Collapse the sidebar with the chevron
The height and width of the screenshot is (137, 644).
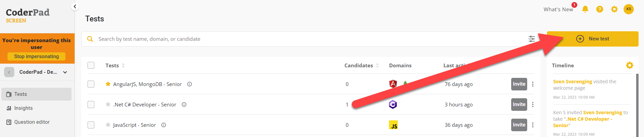point(75,6)
